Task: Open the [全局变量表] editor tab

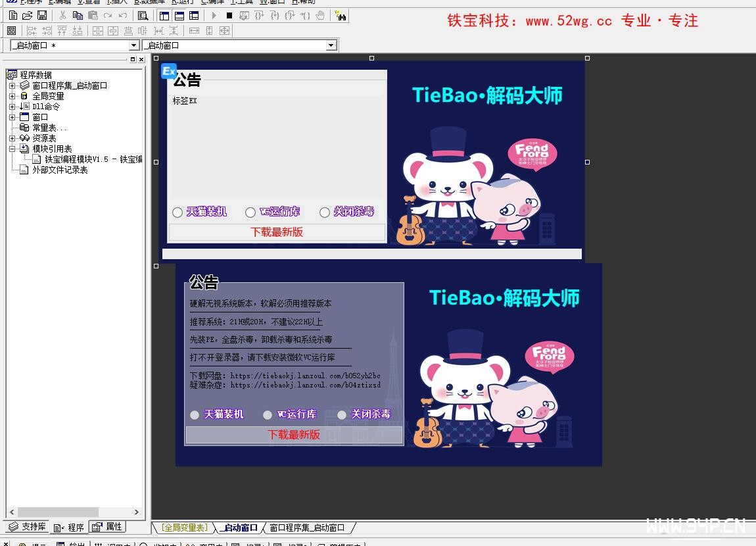Action: [x=184, y=528]
